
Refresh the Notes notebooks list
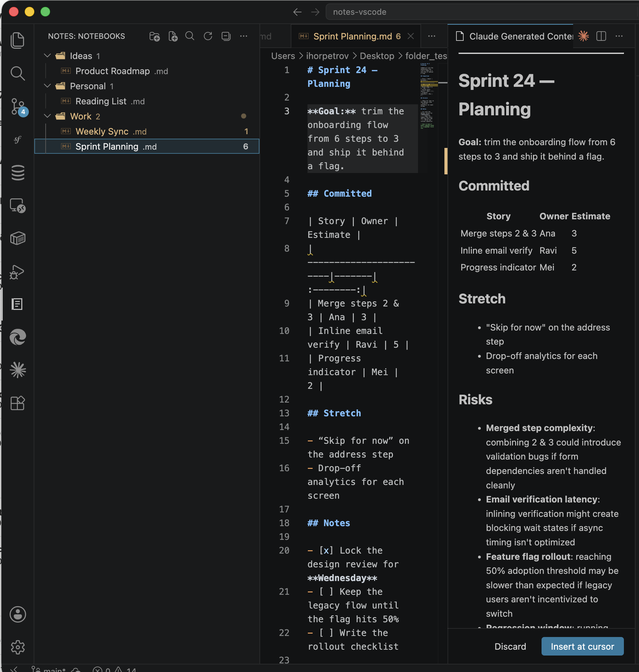208,36
